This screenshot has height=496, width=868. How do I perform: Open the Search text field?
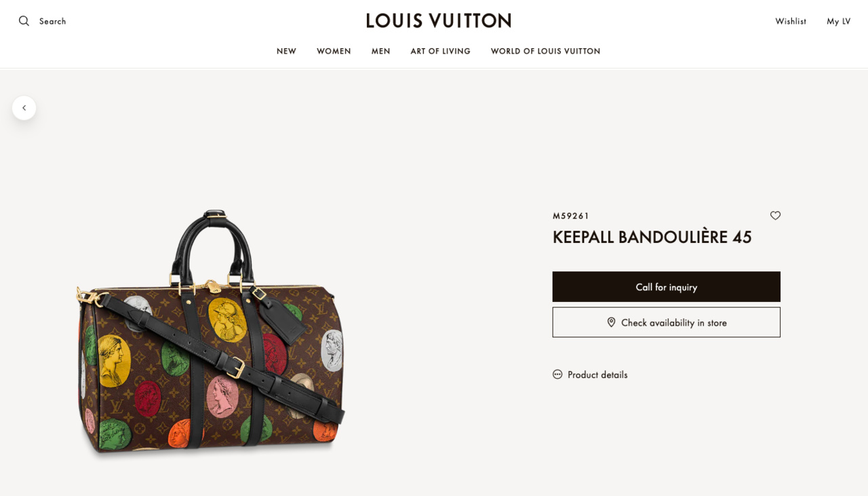(x=53, y=21)
